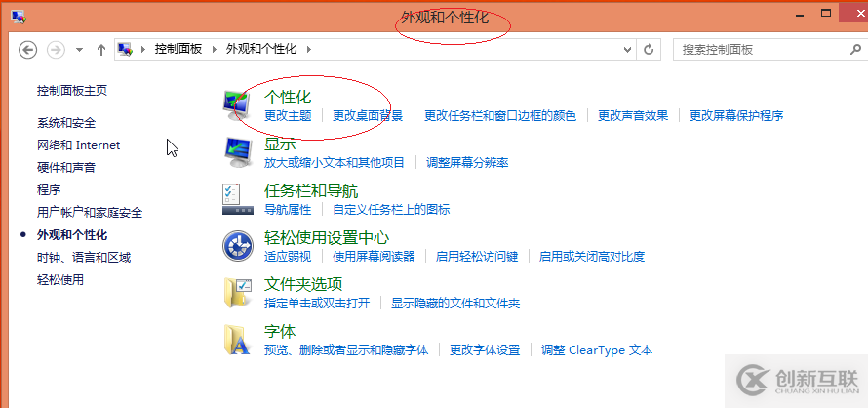868x408 pixels.
Task: Open the 更改桌面背景 link
Action: click(367, 115)
